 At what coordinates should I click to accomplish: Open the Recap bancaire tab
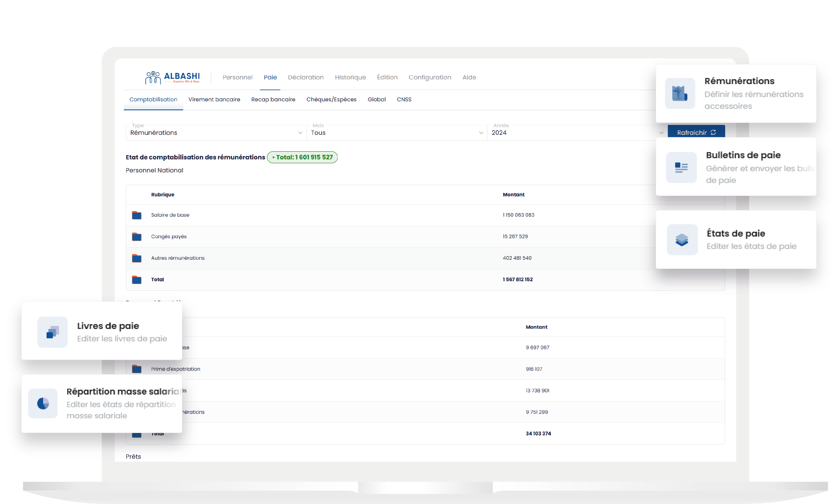coord(273,100)
